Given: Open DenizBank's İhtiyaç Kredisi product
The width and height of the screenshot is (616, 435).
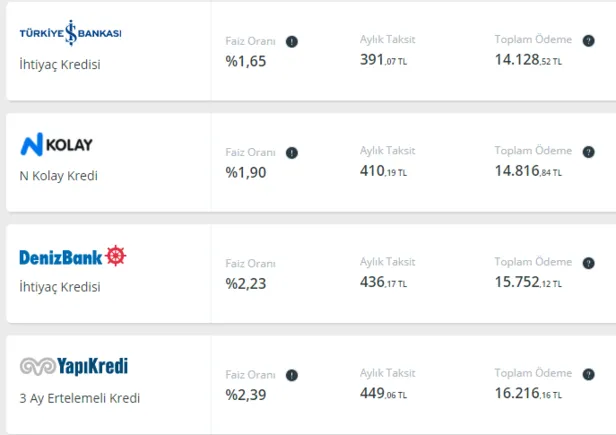Looking at the screenshot, I should click(x=60, y=286).
